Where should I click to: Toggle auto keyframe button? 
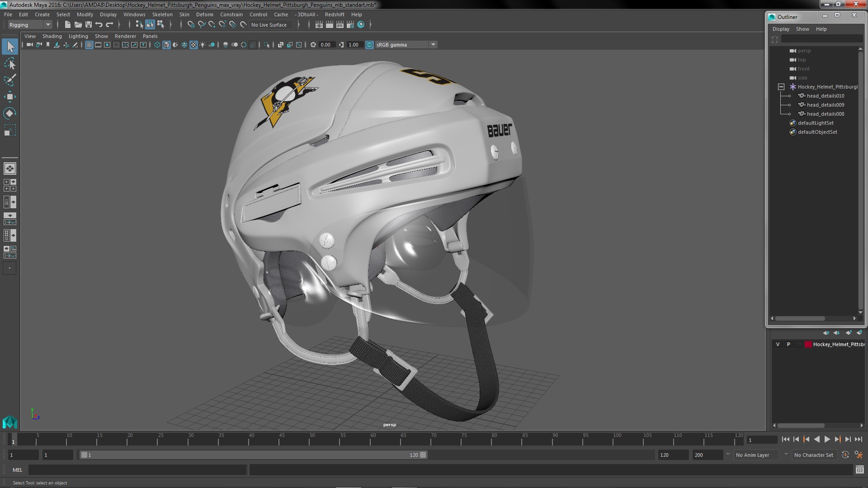[x=845, y=455]
